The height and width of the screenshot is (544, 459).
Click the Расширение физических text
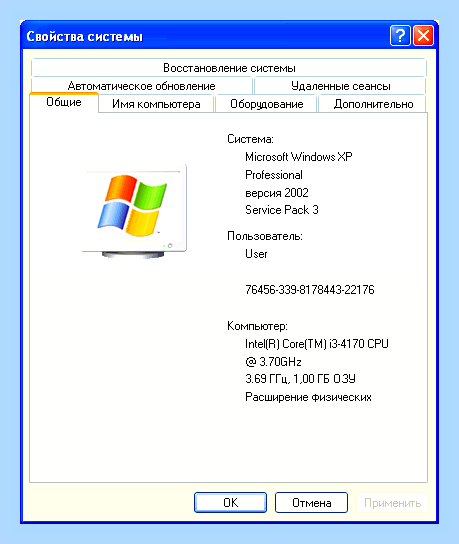pyautogui.click(x=308, y=397)
